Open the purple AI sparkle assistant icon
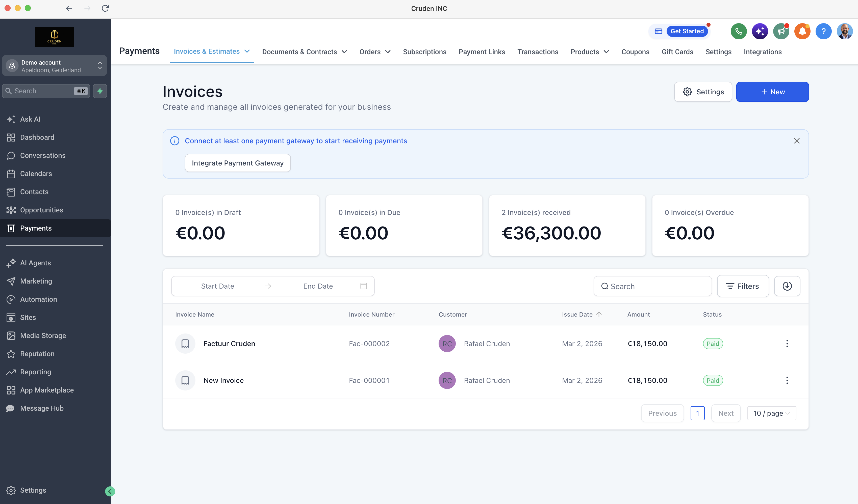This screenshot has width=858, height=504. [760, 32]
